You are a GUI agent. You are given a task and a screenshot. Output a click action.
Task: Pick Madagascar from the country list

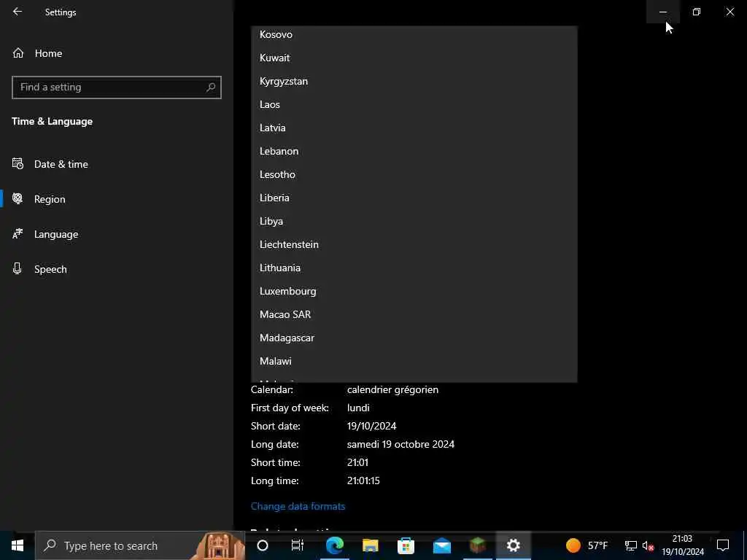coord(414,338)
